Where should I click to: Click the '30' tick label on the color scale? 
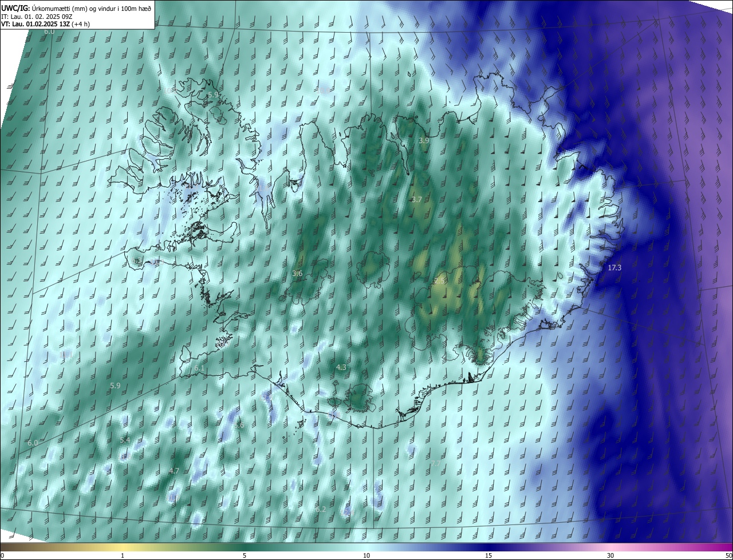(x=610, y=555)
